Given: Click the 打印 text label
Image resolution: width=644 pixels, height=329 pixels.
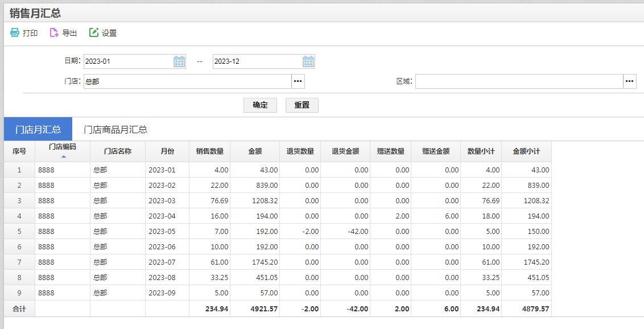Looking at the screenshot, I should [x=30, y=33].
